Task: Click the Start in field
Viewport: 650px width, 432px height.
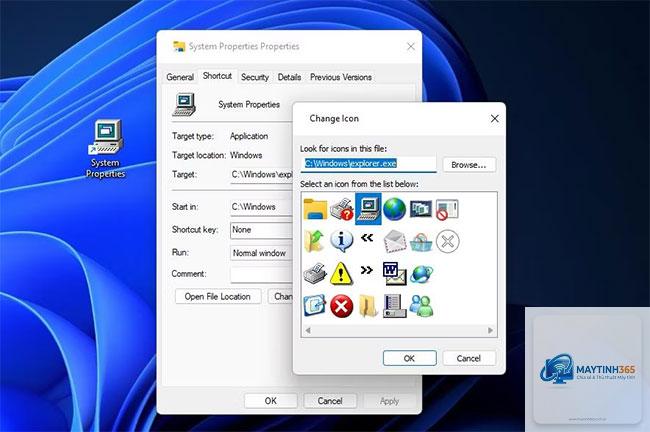Action: (x=262, y=206)
